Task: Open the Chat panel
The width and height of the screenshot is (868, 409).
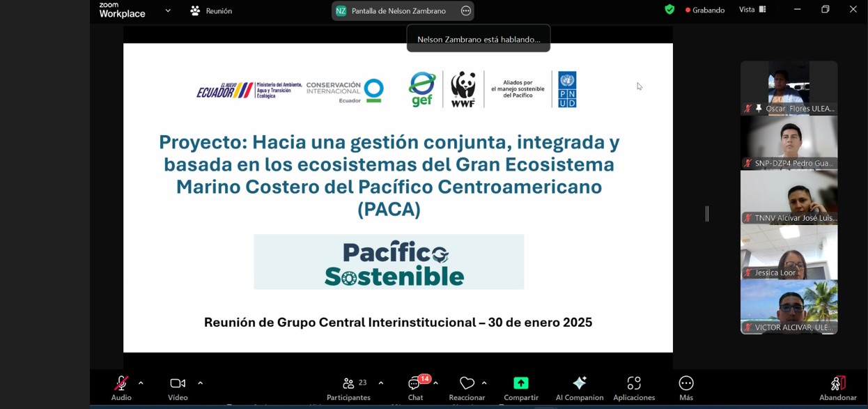Action: tap(416, 387)
